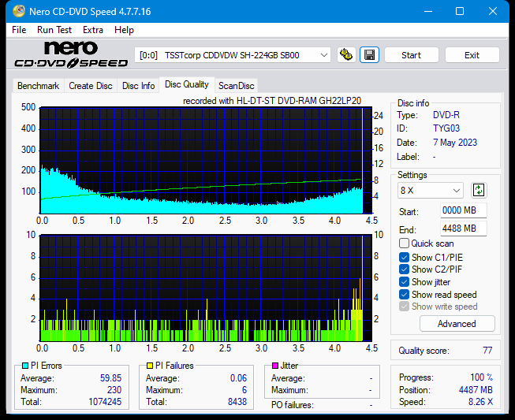Open the Advanced settings button

click(x=457, y=324)
